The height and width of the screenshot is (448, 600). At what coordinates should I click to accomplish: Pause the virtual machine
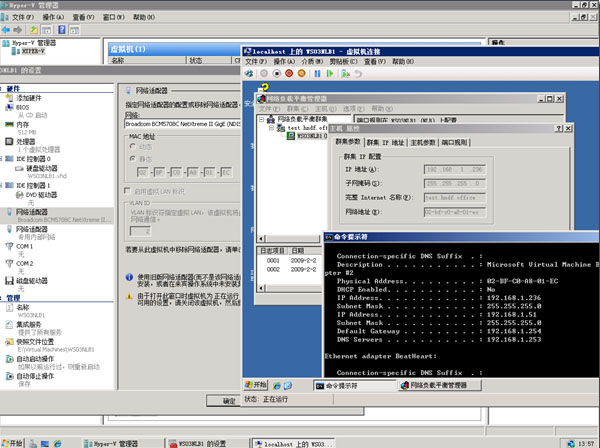[x=317, y=73]
